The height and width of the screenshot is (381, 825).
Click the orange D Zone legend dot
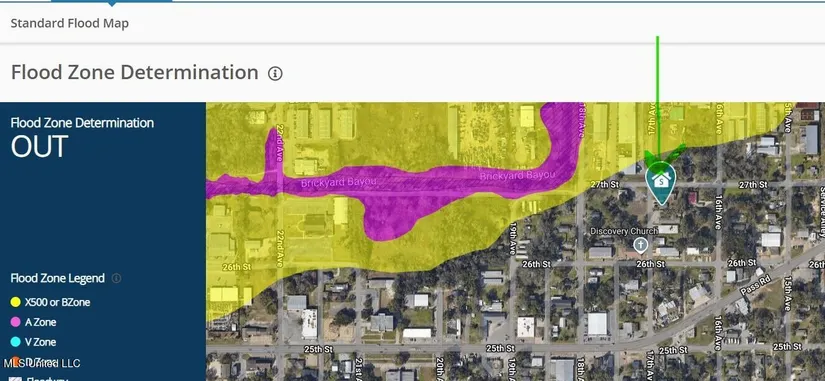click(16, 361)
